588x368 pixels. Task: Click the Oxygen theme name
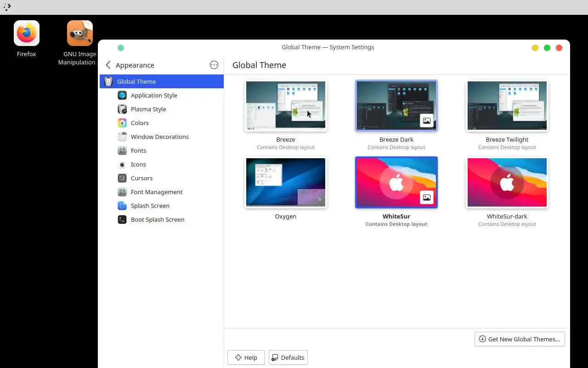[x=286, y=216]
